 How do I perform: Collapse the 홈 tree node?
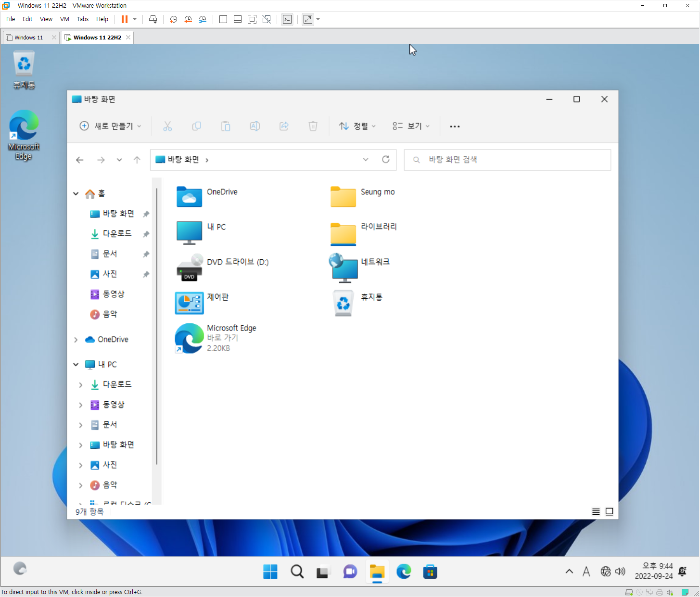point(76,193)
